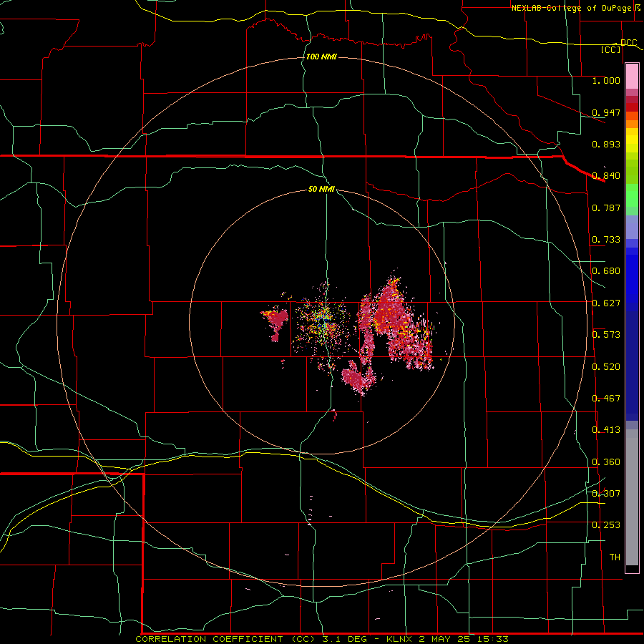This screenshot has width=644, height=644.
Task: Select the 50 NMI range ring label
Action: pyautogui.click(x=321, y=189)
